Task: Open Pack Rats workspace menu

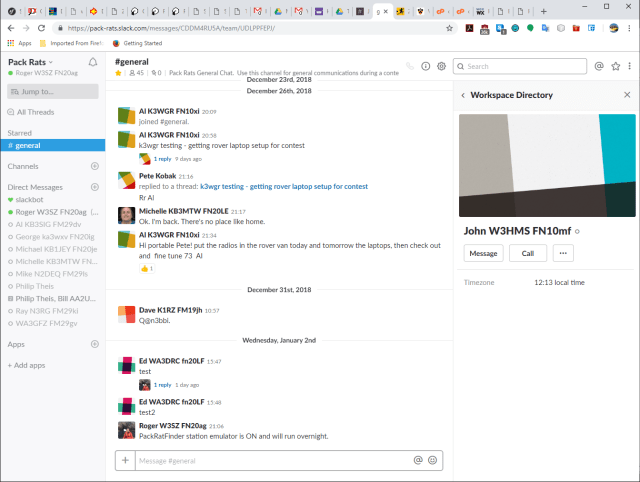Action: click(x=31, y=62)
